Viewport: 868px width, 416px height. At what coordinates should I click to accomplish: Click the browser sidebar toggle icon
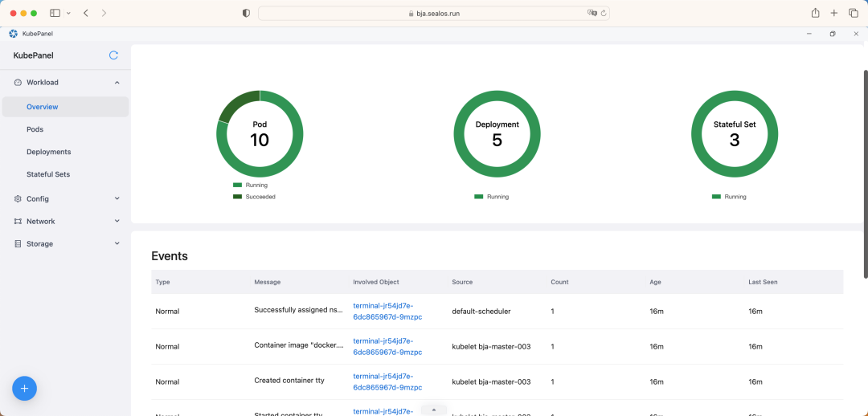pos(55,13)
